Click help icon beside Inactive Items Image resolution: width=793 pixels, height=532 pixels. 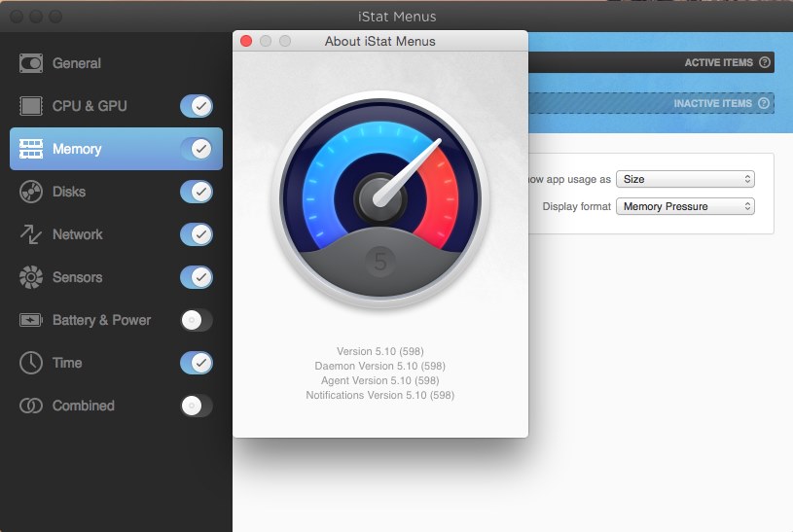click(x=764, y=103)
